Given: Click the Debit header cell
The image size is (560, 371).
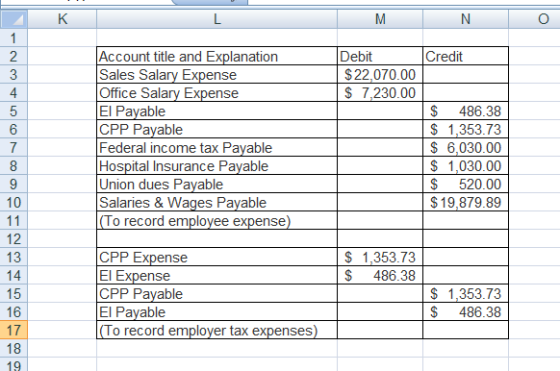Looking at the screenshot, I should coord(380,56).
